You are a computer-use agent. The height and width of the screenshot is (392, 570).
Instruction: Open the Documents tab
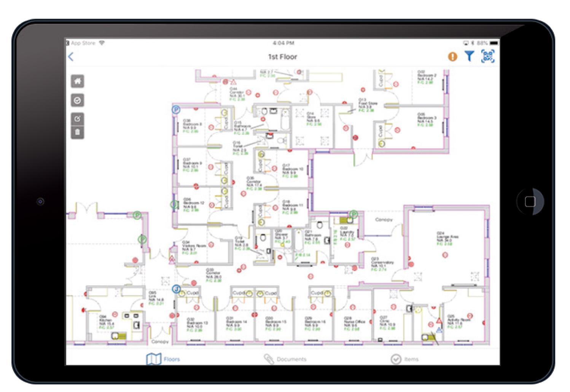click(285, 359)
